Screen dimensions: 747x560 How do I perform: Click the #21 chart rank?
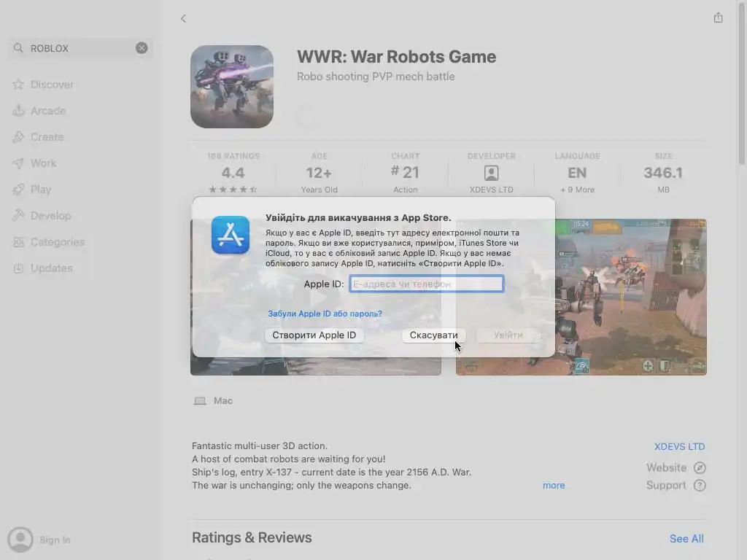click(405, 172)
